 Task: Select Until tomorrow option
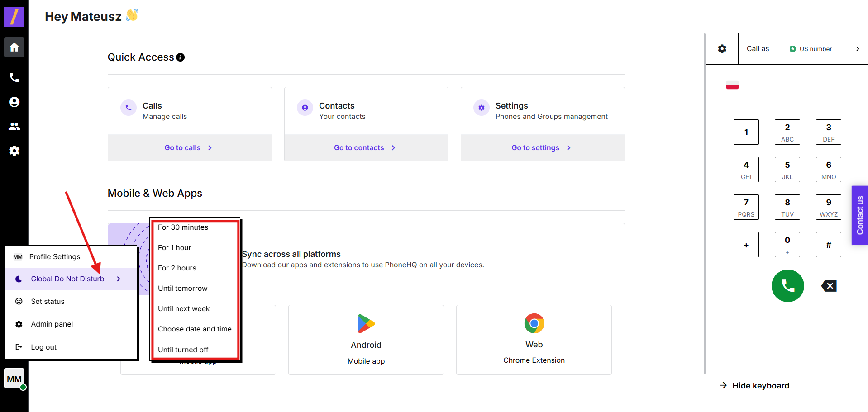195,289
